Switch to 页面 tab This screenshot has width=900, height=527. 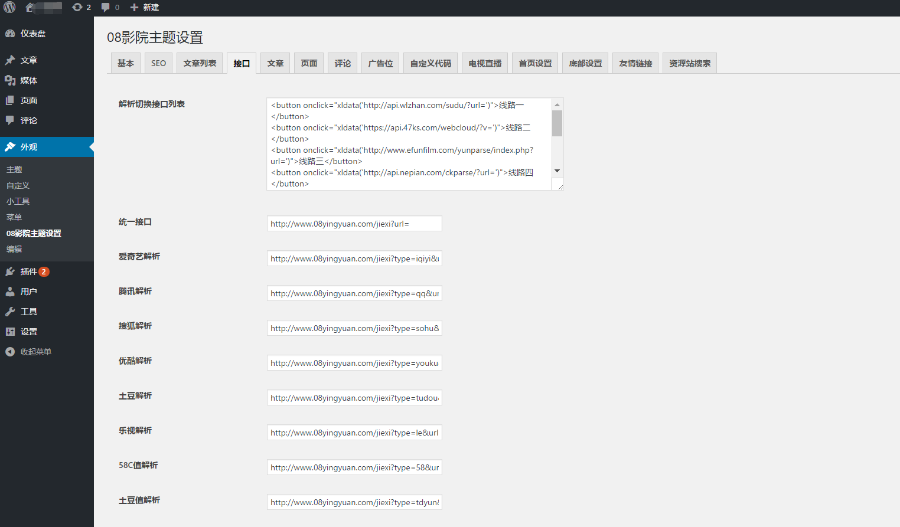point(309,63)
